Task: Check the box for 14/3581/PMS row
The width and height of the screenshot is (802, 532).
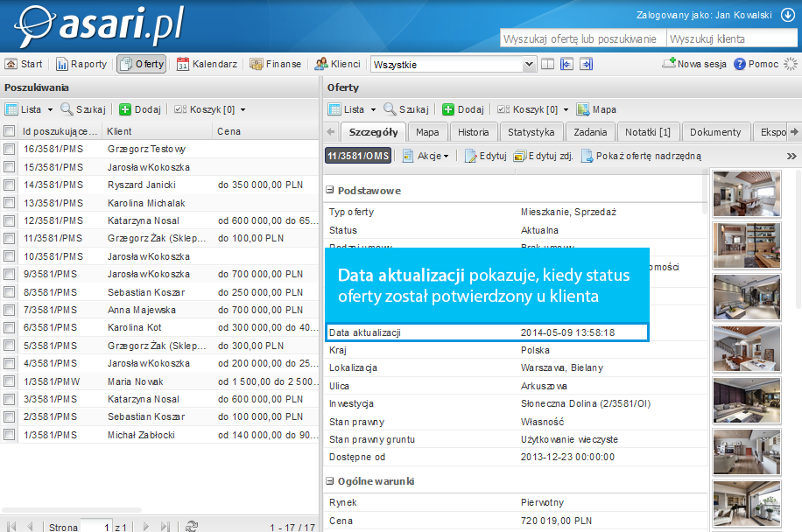Action: 9,185
